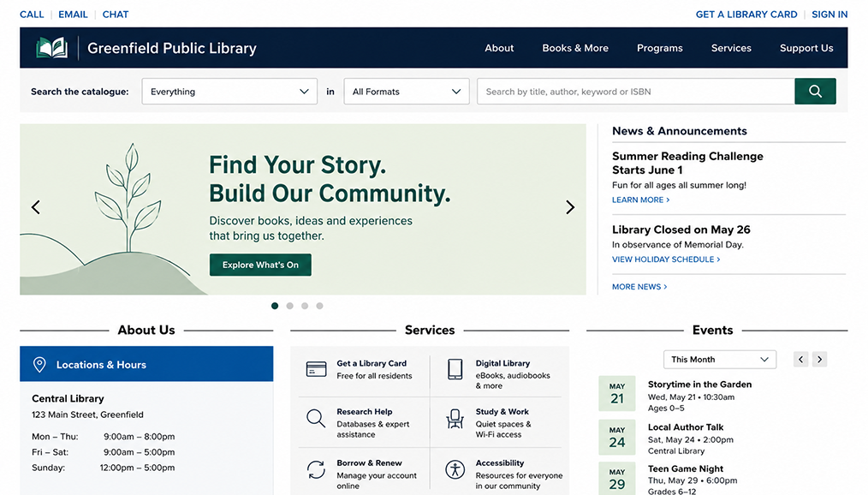
Task: Click the 123 Main Street address
Action: pos(87,414)
